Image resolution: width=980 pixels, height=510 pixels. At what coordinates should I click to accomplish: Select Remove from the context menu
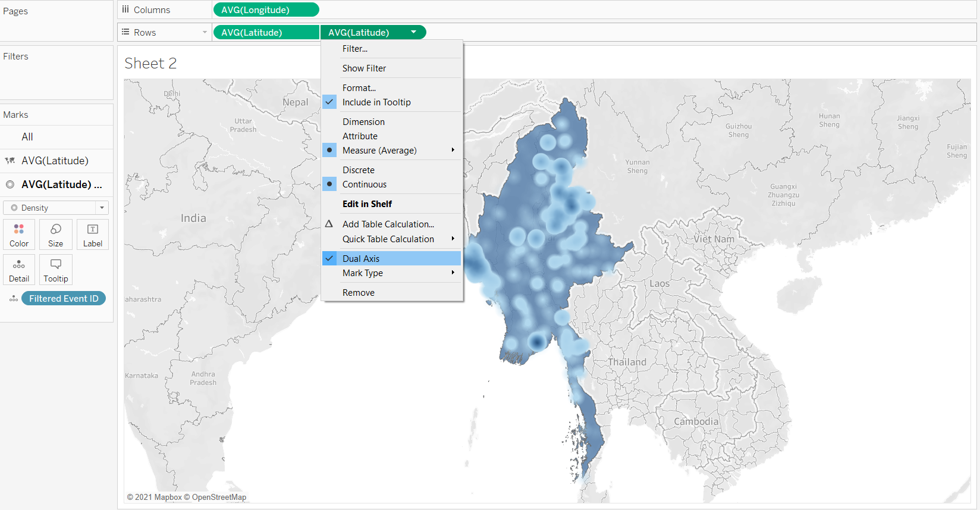359,293
